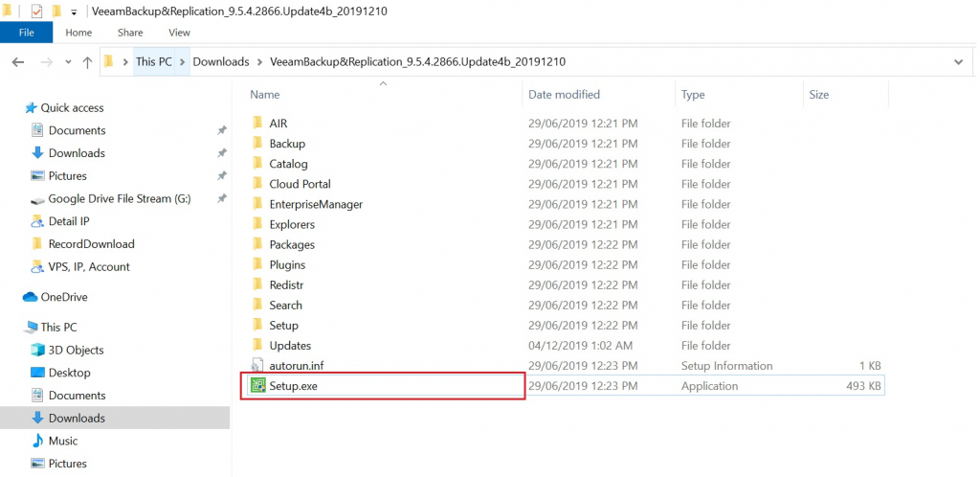Go forward with the Forward arrow
Screen dimensions: 980x477
coord(46,62)
